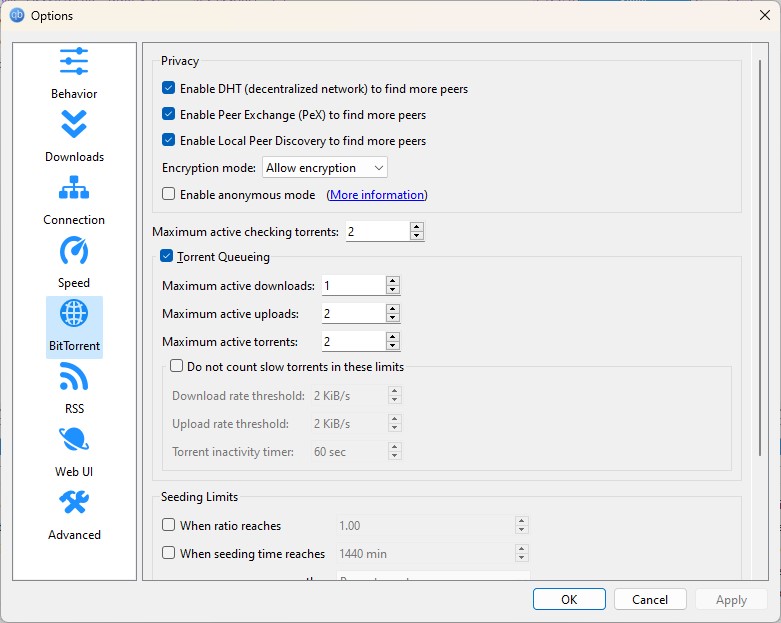Viewport: 781px width, 623px height.
Task: Click the Apply button
Action: (731, 599)
